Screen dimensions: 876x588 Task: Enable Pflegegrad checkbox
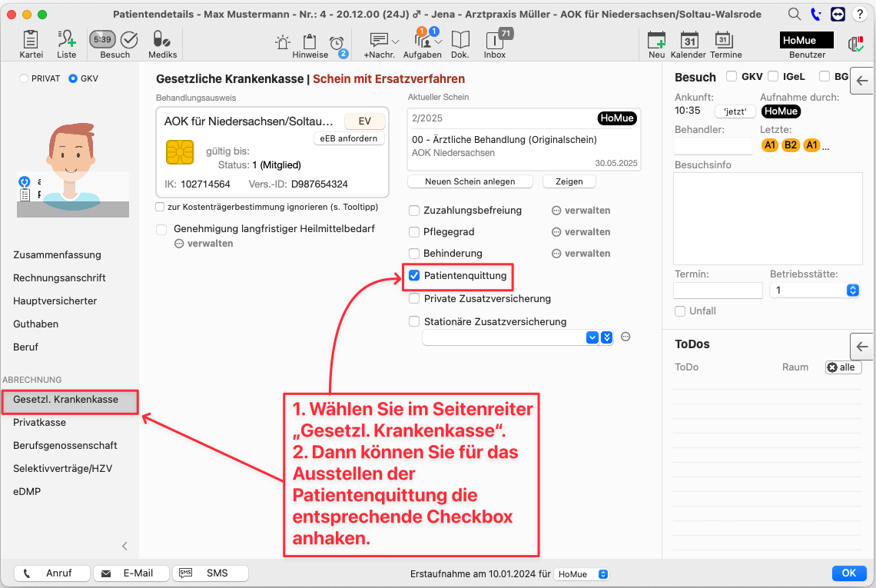pyautogui.click(x=414, y=232)
